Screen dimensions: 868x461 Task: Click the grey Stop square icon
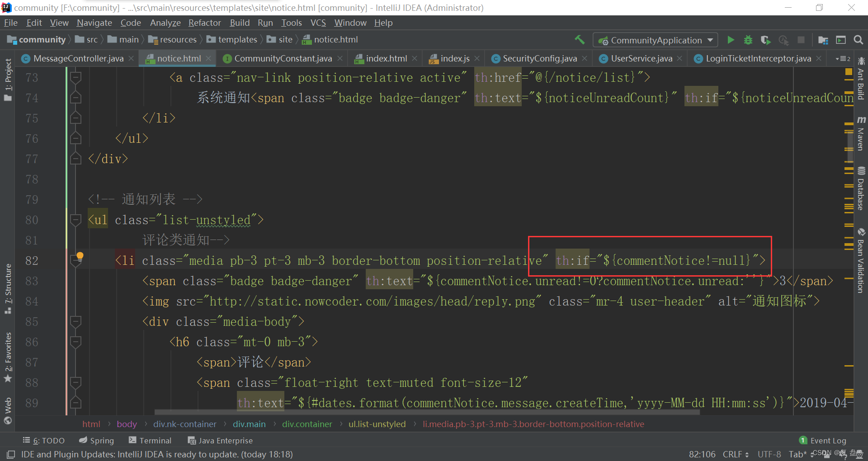[x=801, y=40]
